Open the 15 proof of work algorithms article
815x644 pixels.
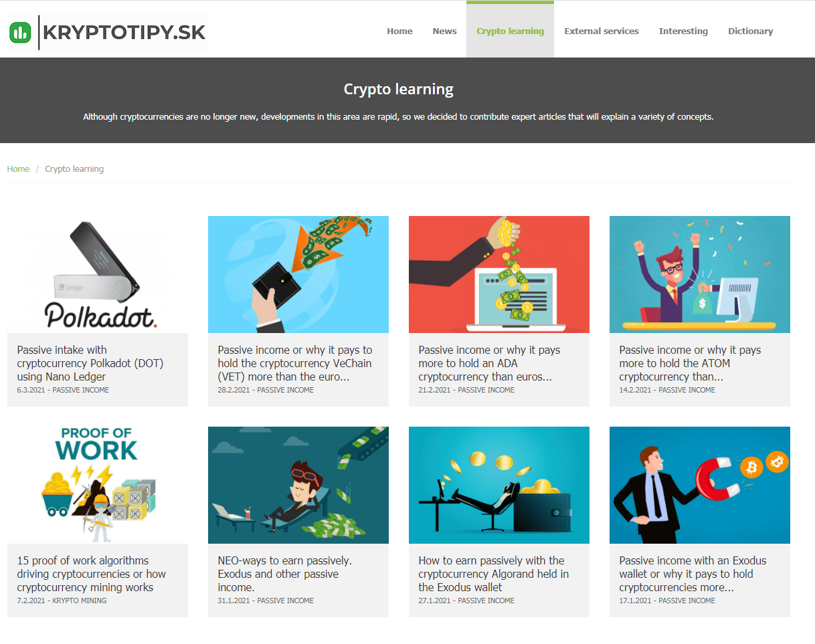click(x=91, y=574)
